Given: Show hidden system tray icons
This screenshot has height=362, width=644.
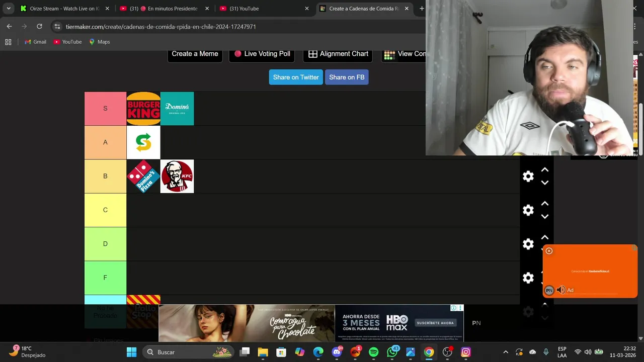Looking at the screenshot, I should [506, 352].
